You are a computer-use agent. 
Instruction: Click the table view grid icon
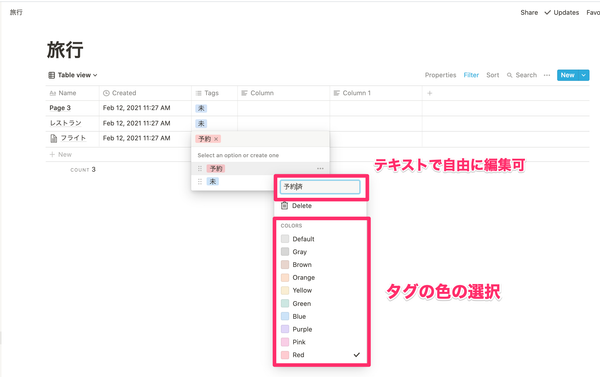pyautogui.click(x=51, y=75)
